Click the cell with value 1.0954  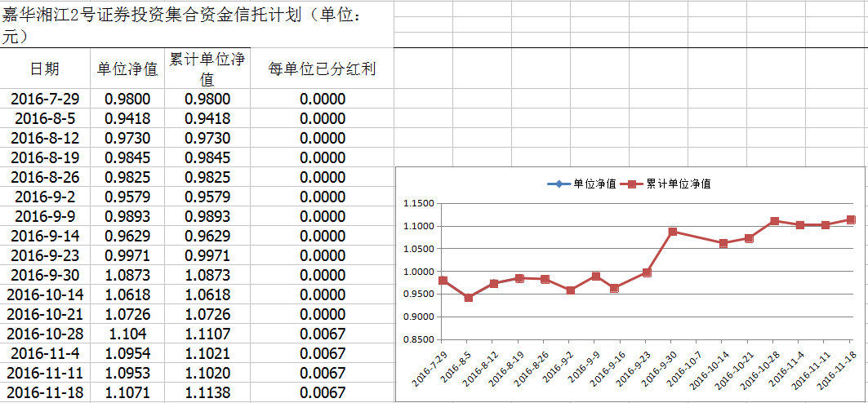pos(127,354)
